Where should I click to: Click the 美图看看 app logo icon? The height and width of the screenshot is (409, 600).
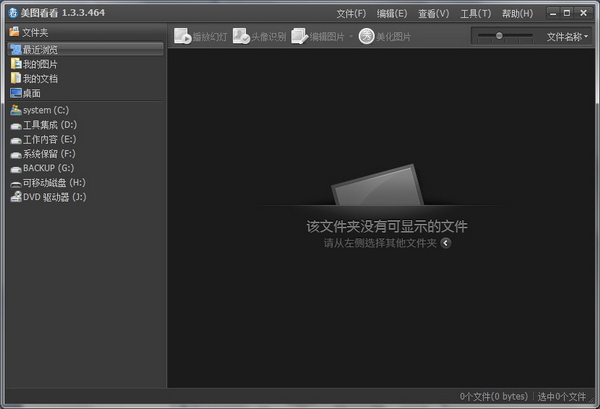[x=13, y=13]
